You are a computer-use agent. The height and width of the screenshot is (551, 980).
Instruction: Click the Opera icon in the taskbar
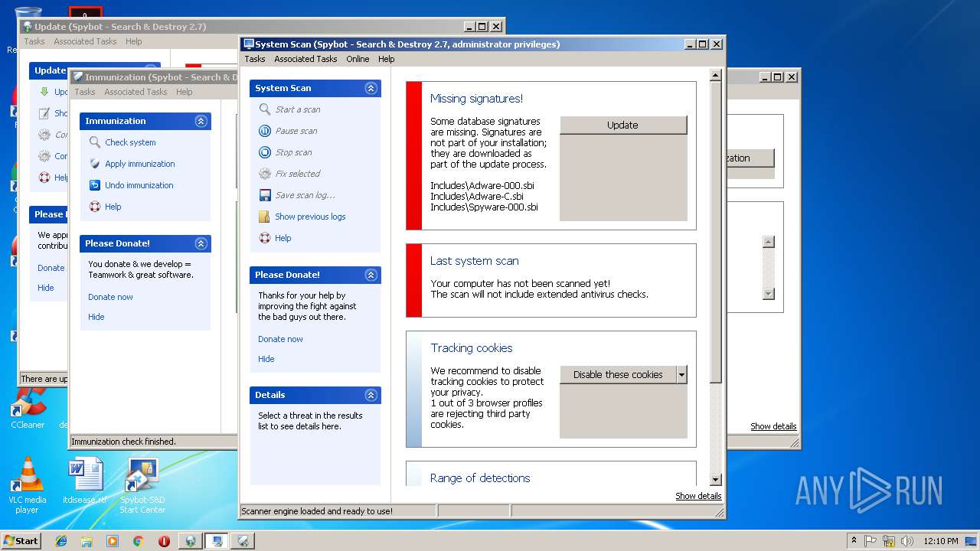[164, 541]
